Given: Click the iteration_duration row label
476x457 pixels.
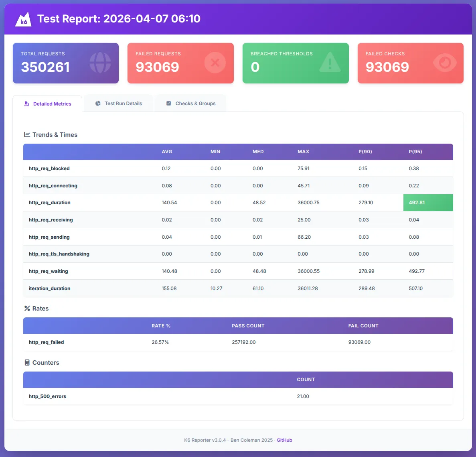Looking at the screenshot, I should point(49,288).
